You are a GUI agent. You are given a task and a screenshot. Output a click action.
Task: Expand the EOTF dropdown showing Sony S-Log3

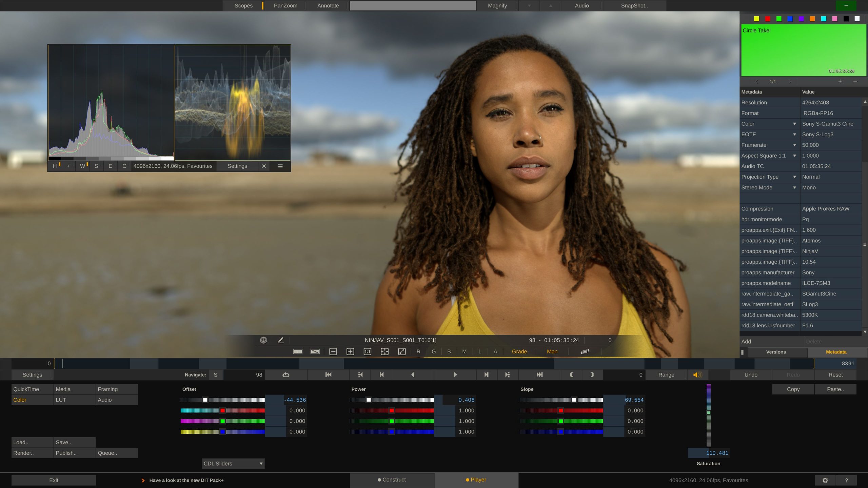pyautogui.click(x=795, y=135)
